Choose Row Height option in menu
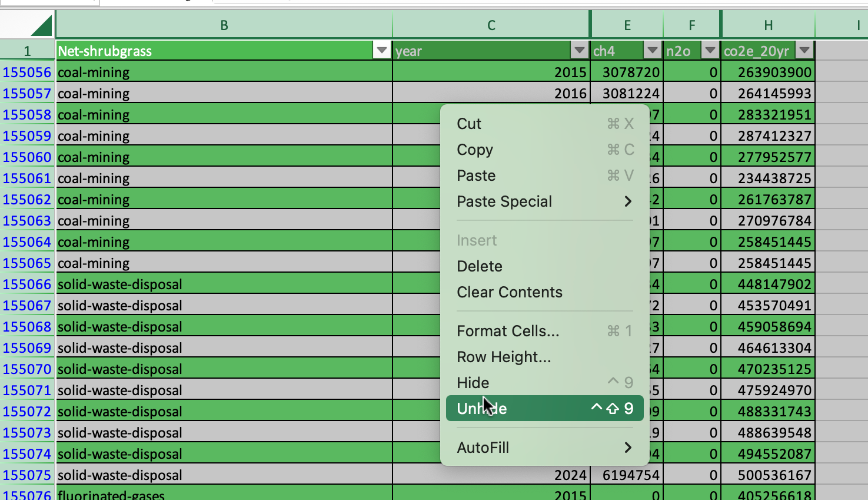868x500 pixels. [545, 357]
